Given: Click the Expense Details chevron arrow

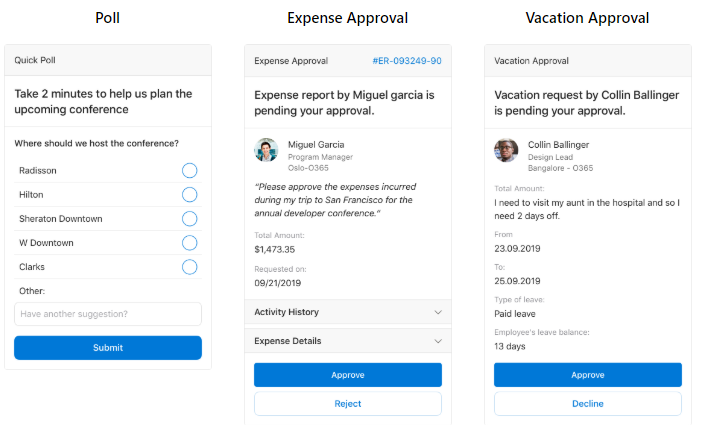Looking at the screenshot, I should tap(438, 341).
